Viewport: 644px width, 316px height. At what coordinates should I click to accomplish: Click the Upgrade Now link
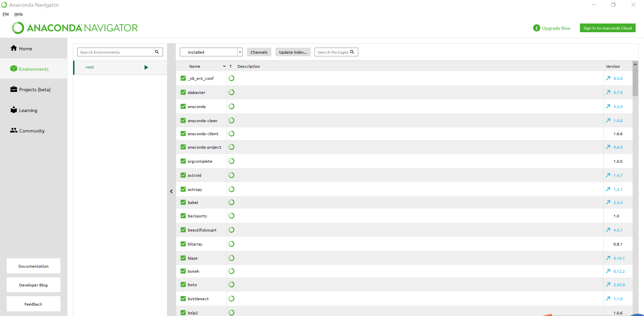tap(556, 28)
